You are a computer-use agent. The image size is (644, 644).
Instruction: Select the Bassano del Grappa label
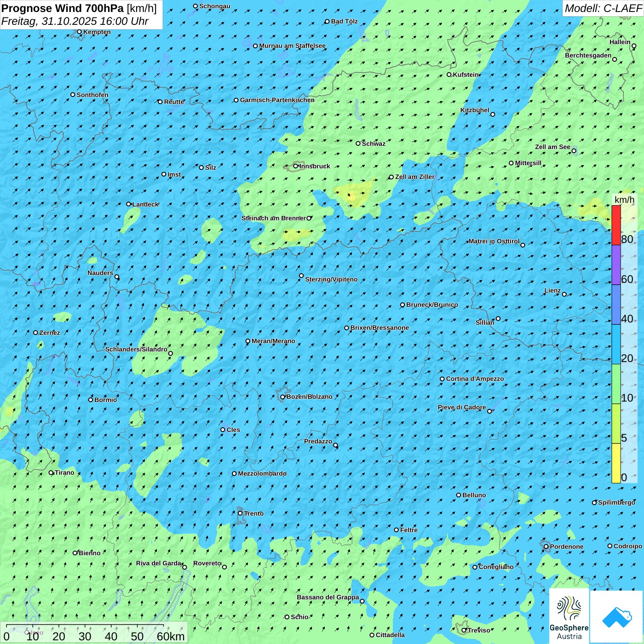328,597
